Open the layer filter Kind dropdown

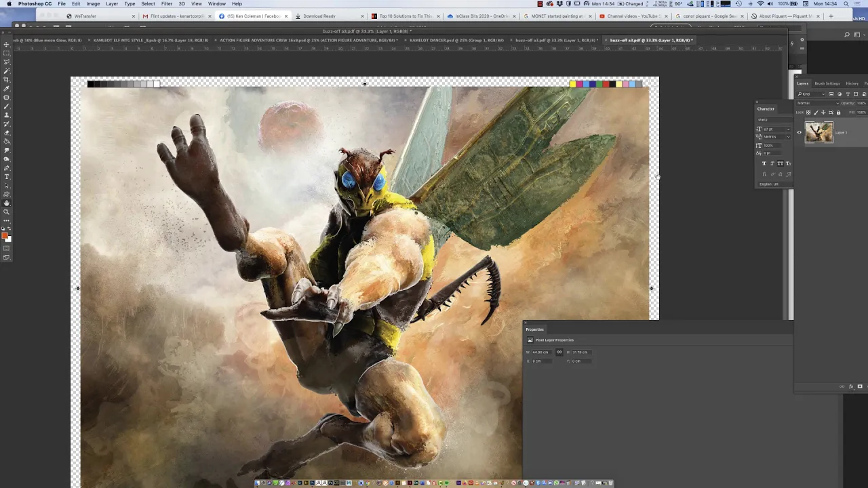pyautogui.click(x=810, y=94)
